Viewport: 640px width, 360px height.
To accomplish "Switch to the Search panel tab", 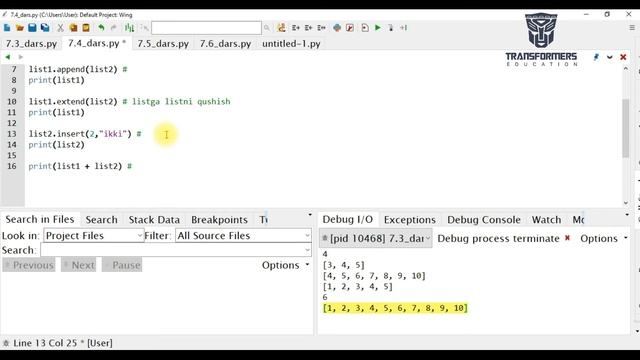I will (101, 220).
